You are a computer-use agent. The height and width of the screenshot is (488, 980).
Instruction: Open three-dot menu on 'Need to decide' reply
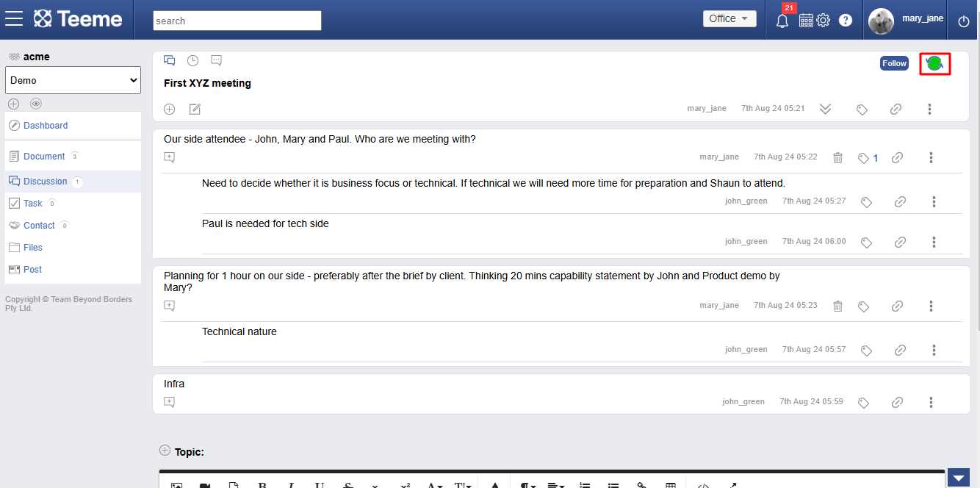coord(934,201)
